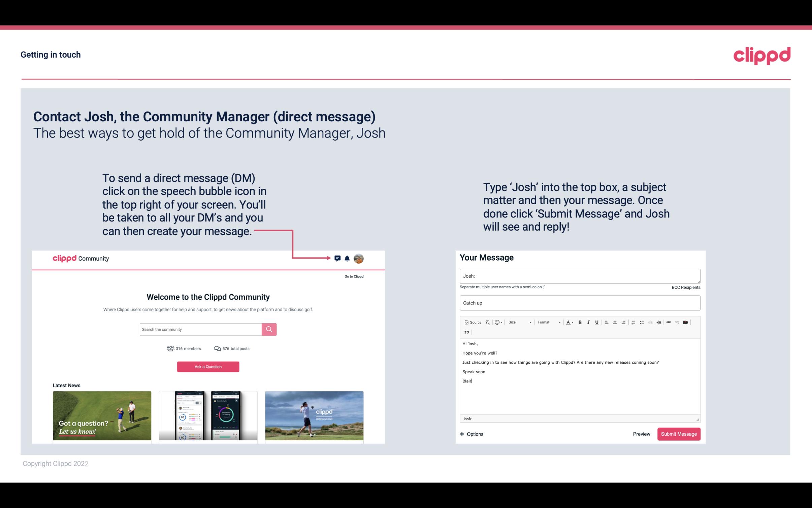This screenshot has height=508, width=812.
Task: Click the Underline formatting icon in toolbar
Action: pyautogui.click(x=596, y=322)
